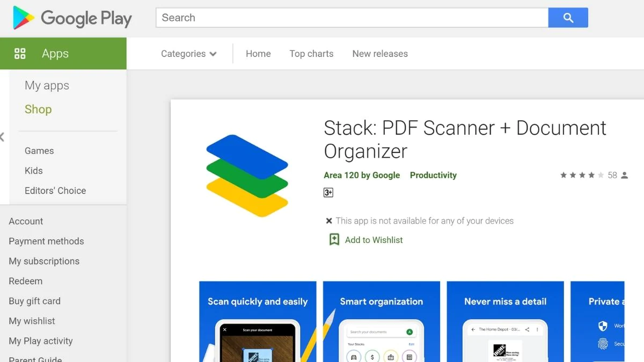Open the Scan quickly and easily screenshot

coord(258,321)
